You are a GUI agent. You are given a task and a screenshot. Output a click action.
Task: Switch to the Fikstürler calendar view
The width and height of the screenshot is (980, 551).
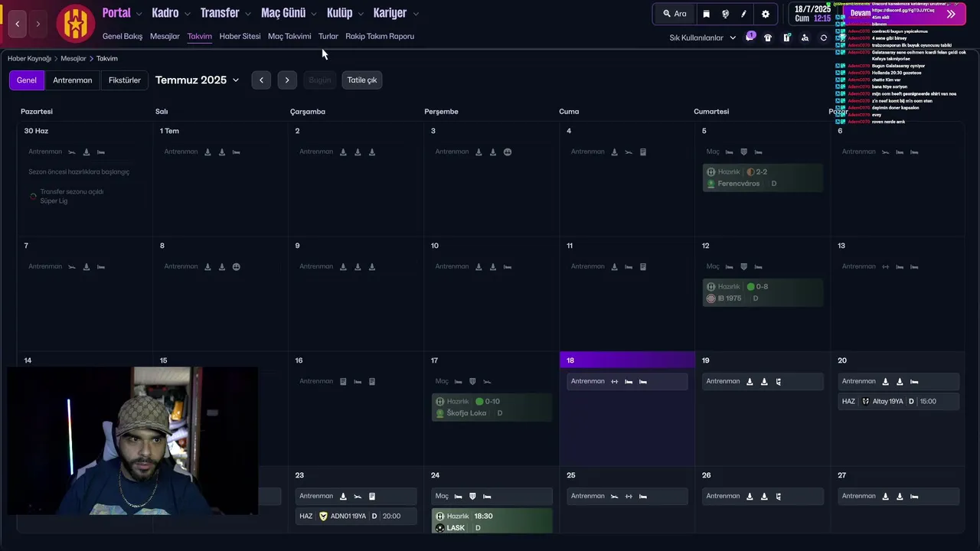125,80
